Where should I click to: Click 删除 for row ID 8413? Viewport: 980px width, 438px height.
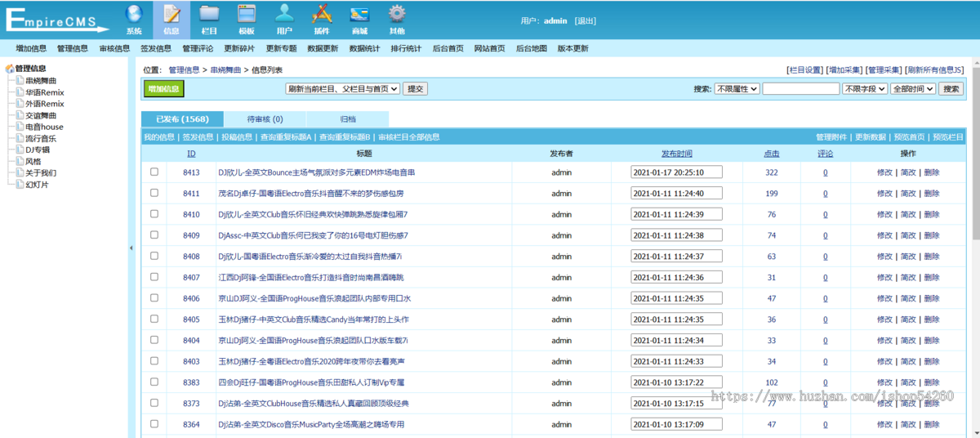931,172
